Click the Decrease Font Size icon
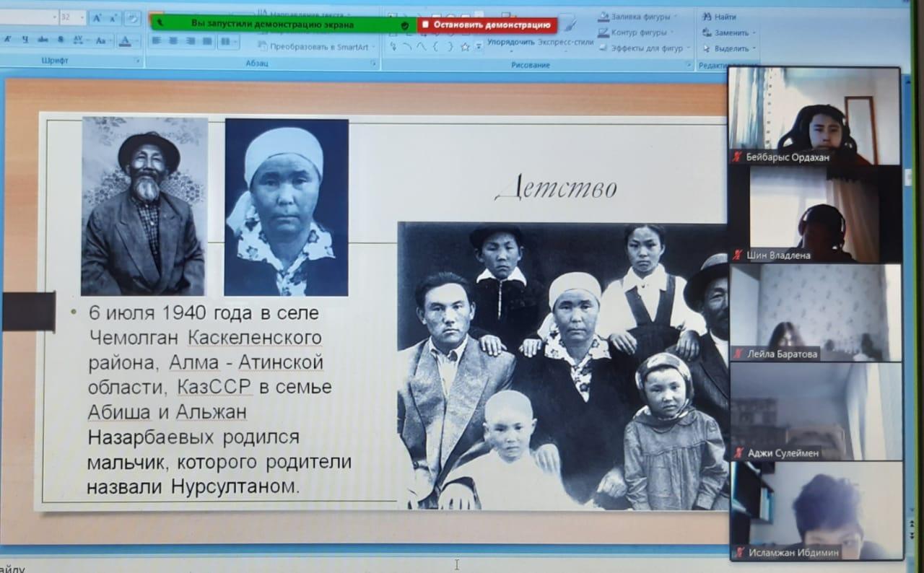This screenshot has width=924, height=573. pos(113,17)
